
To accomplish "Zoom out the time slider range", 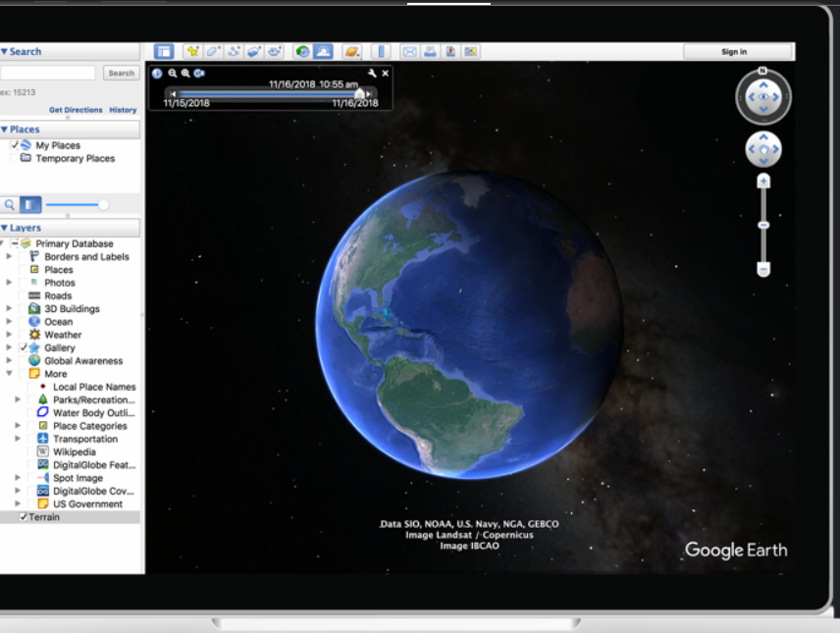I will (x=172, y=74).
